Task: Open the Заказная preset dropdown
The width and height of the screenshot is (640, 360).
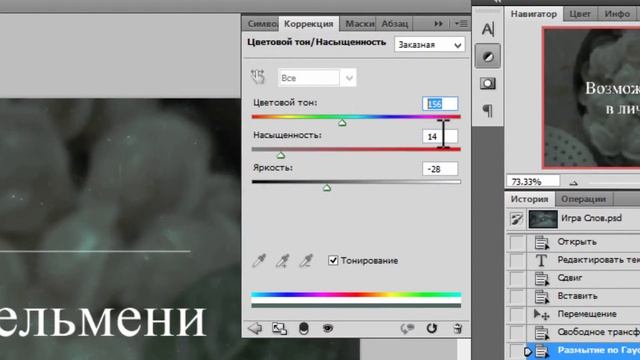Action: [429, 44]
